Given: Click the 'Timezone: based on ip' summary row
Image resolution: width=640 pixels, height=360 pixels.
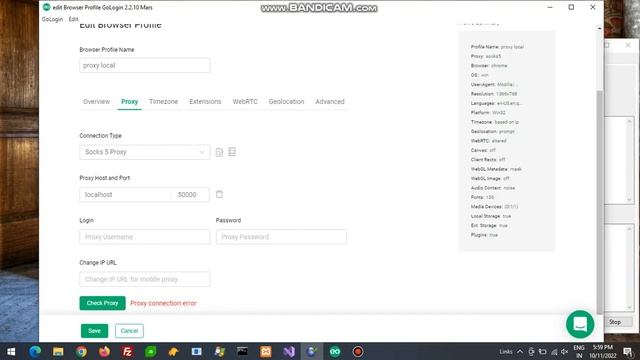Looking at the screenshot, I should (495, 122).
